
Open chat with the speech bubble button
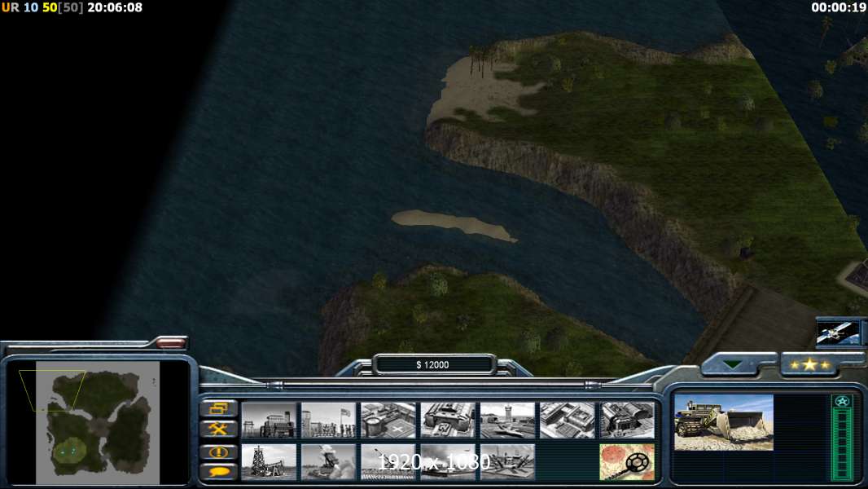coord(219,472)
